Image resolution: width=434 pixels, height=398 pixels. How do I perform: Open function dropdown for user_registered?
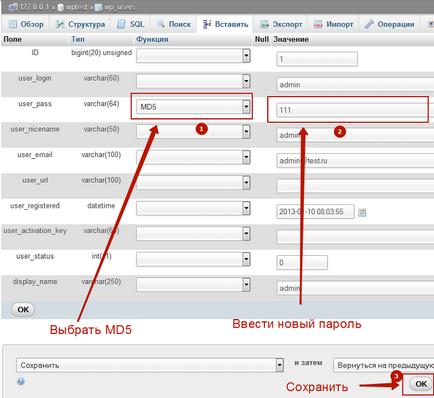[x=193, y=208]
